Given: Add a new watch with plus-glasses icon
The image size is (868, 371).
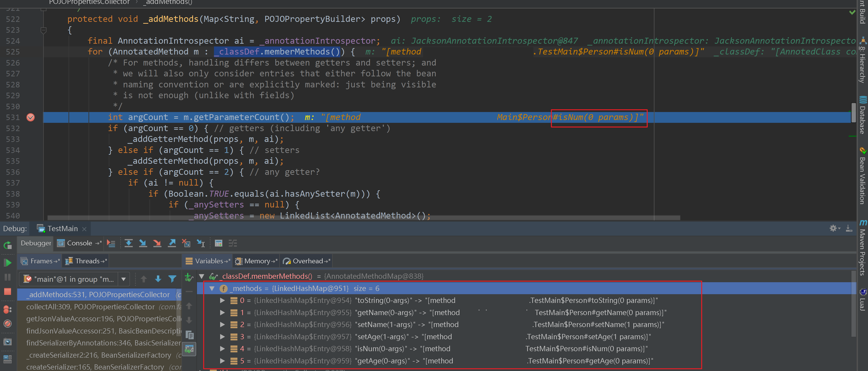Looking at the screenshot, I should [x=189, y=278].
